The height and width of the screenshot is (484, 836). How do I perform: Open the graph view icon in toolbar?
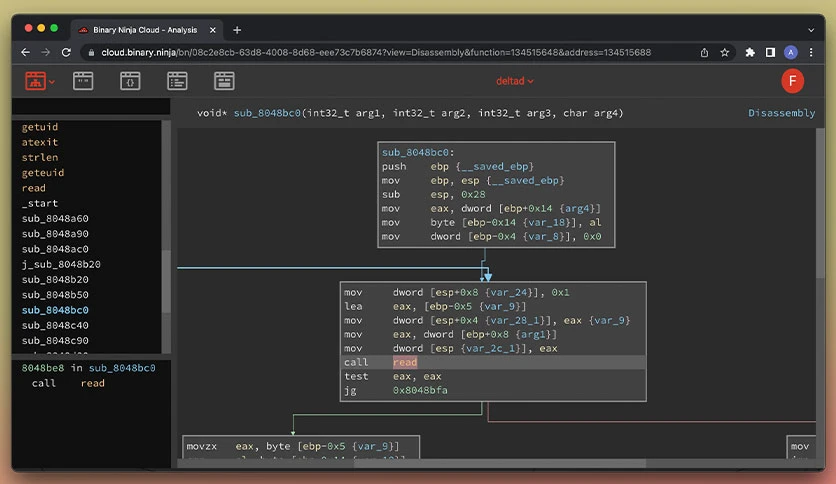click(35, 81)
